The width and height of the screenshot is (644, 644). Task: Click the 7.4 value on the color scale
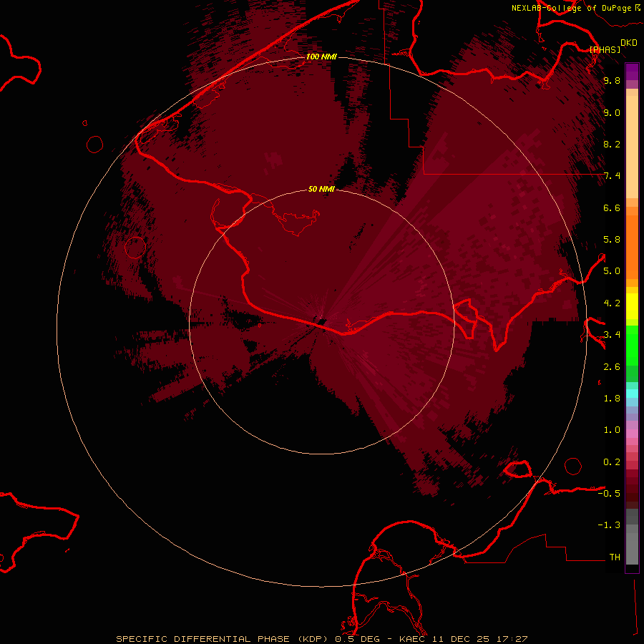612,176
